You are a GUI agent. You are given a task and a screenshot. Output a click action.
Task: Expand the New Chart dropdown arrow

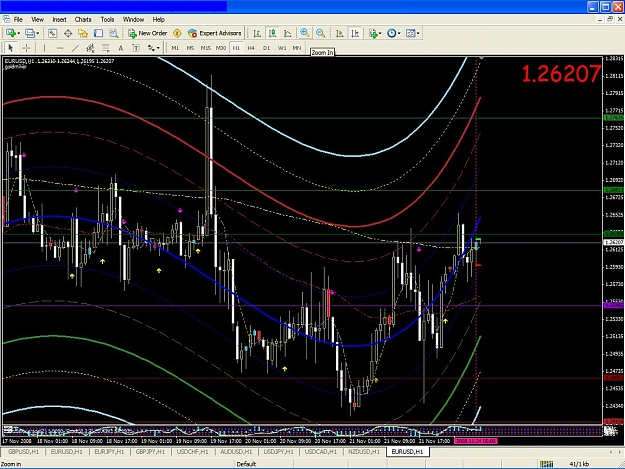pyautogui.click(x=18, y=33)
